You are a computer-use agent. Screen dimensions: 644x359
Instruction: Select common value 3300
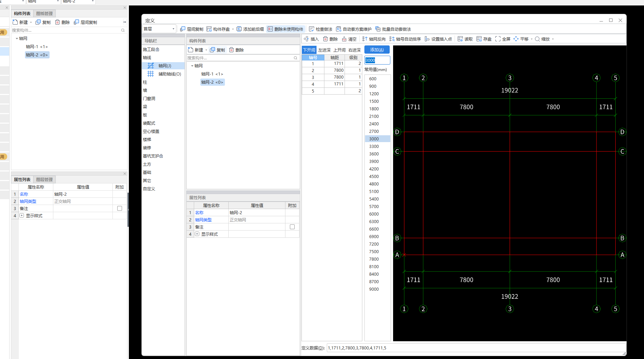tap(374, 147)
